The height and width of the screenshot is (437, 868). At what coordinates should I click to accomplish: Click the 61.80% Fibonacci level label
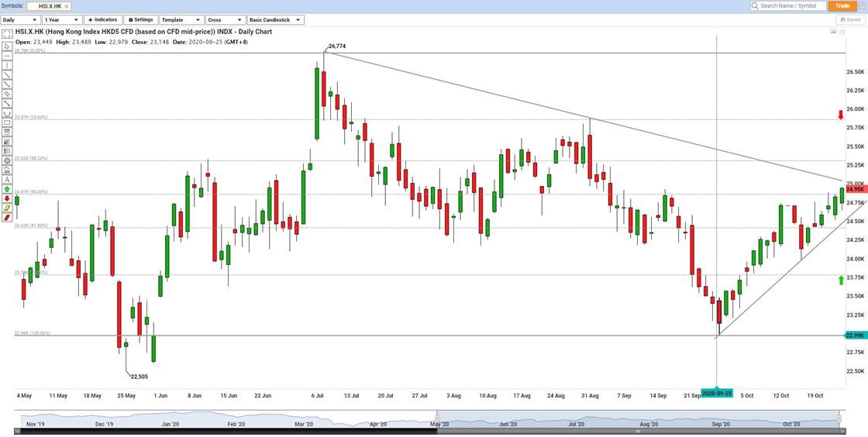(30, 225)
